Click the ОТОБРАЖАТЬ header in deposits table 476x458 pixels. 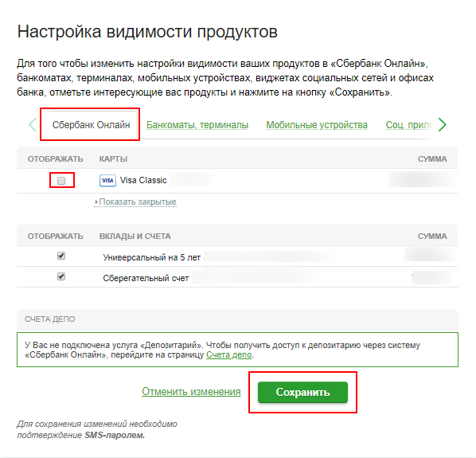coord(55,236)
